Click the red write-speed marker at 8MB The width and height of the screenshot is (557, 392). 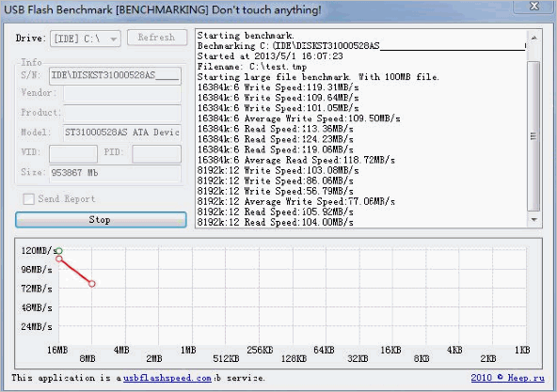(x=92, y=284)
